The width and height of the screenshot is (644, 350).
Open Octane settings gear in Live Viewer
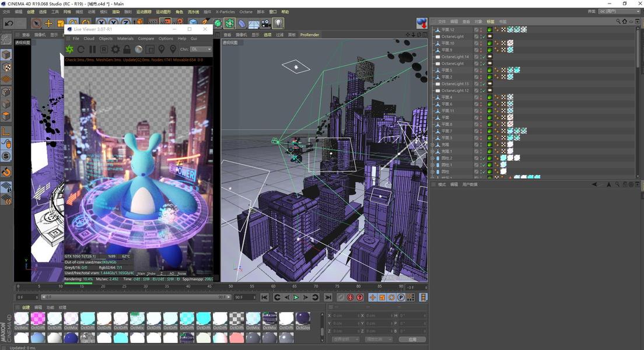(x=116, y=50)
